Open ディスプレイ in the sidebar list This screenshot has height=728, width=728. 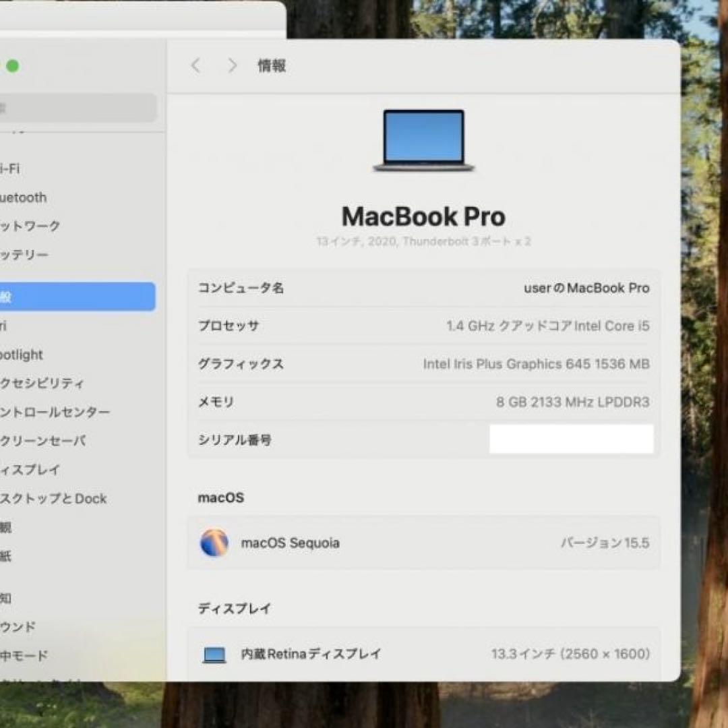click(x=30, y=470)
